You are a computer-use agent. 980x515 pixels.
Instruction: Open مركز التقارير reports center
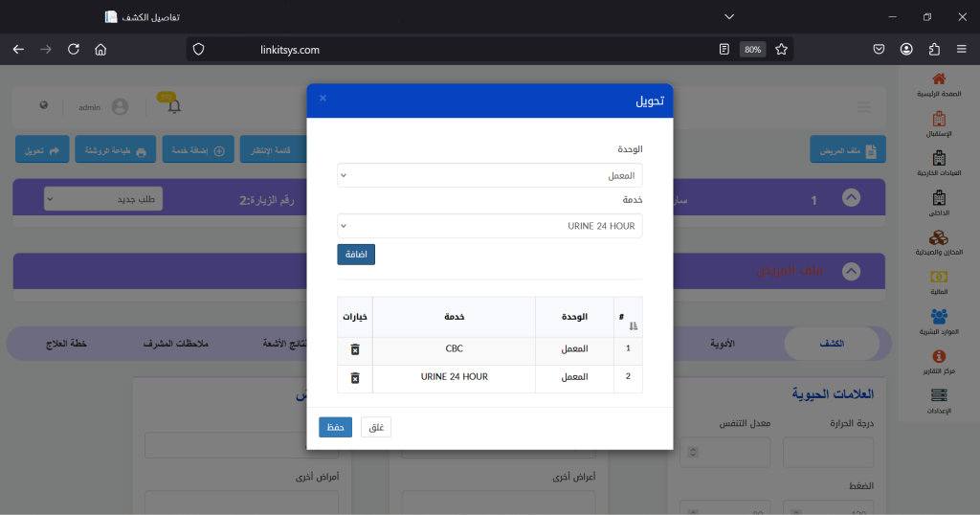click(939, 356)
